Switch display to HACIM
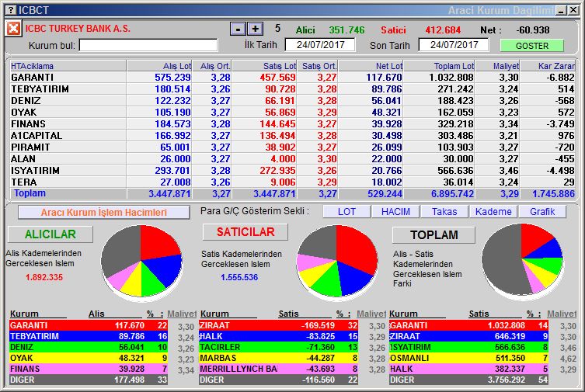 (x=395, y=212)
